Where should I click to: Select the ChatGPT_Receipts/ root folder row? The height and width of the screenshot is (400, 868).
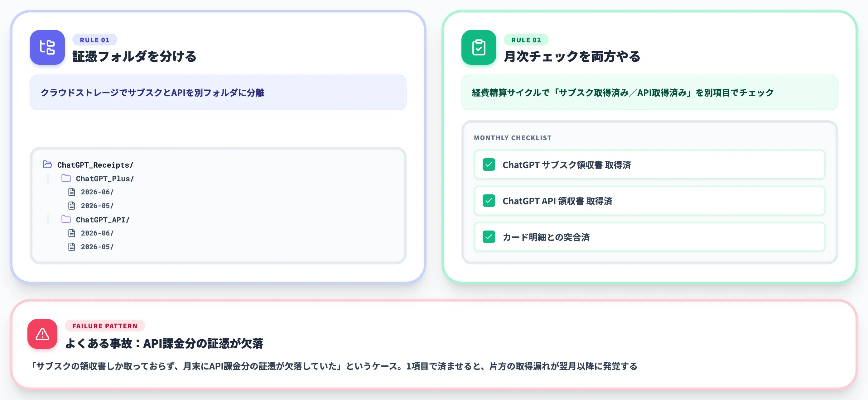tap(88, 165)
